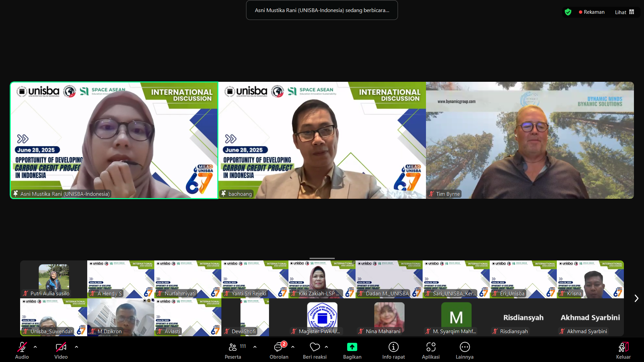
Task: Open the Info rapat meeting info
Action: pos(393,347)
